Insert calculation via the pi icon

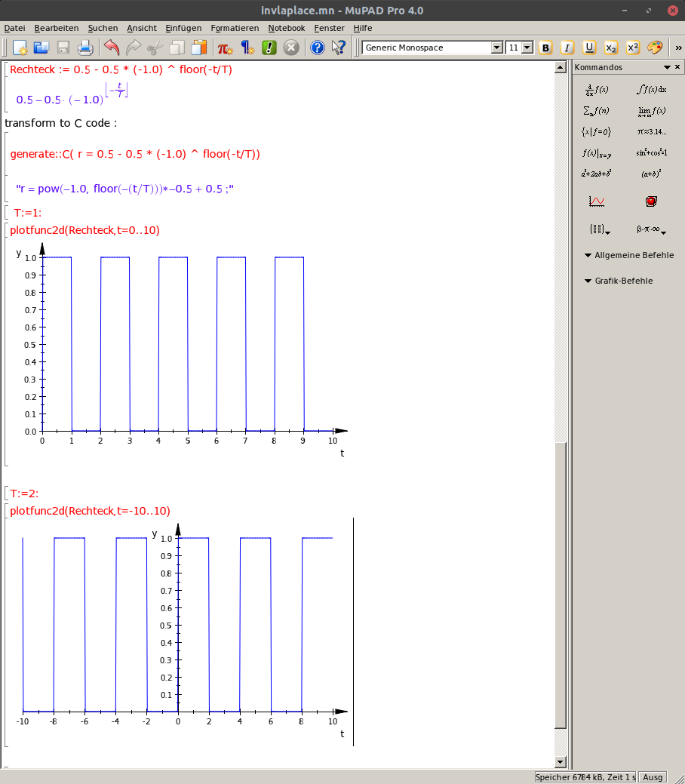tap(225, 48)
